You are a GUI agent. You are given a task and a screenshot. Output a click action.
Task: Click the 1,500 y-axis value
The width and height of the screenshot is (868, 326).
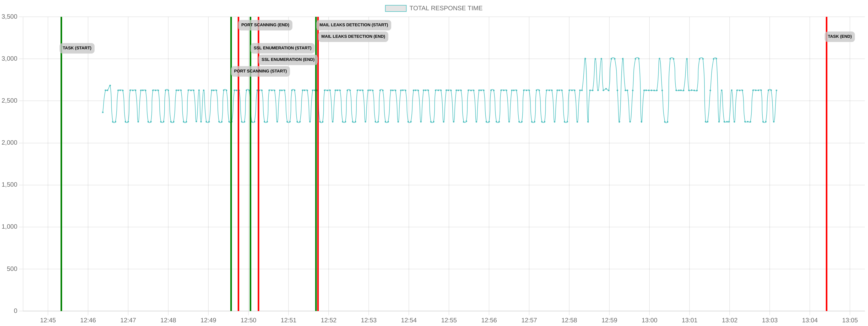pyautogui.click(x=9, y=185)
